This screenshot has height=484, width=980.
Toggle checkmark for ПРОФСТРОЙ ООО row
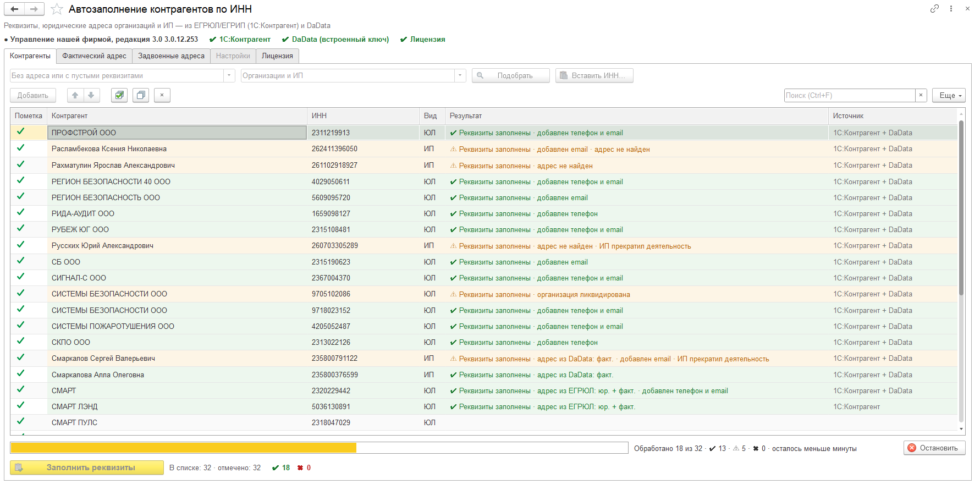[21, 131]
